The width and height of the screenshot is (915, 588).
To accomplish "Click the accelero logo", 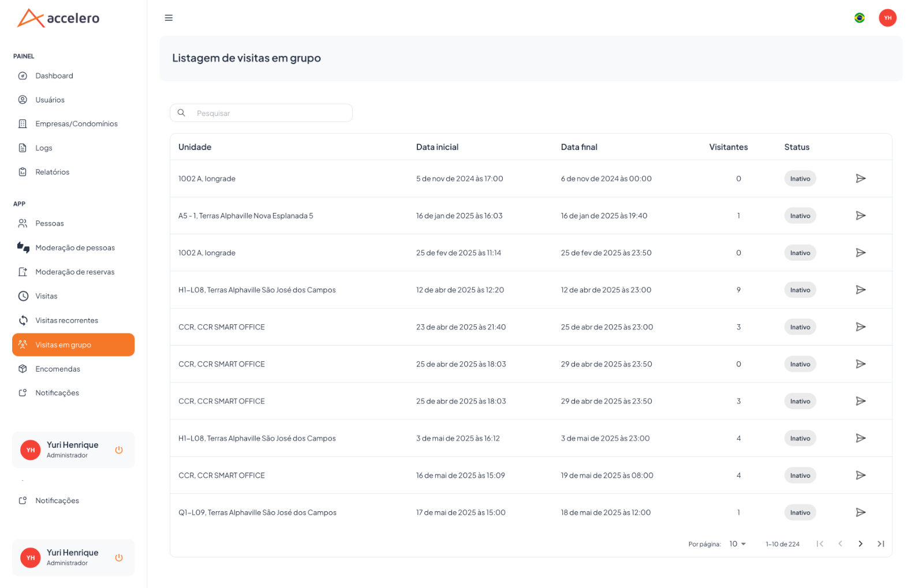I will click(x=58, y=18).
